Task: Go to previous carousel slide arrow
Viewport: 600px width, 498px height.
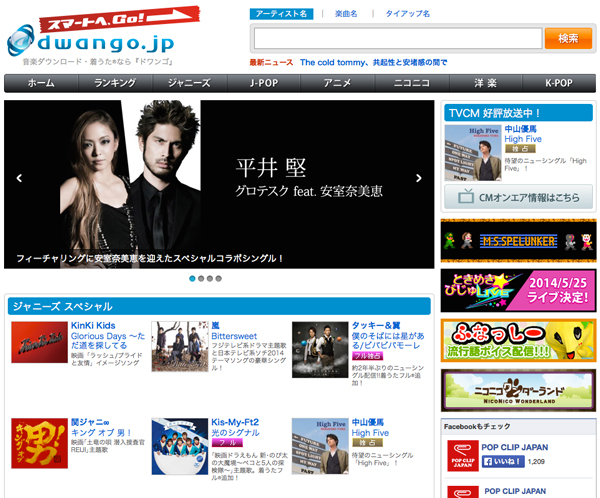Action: tap(19, 179)
